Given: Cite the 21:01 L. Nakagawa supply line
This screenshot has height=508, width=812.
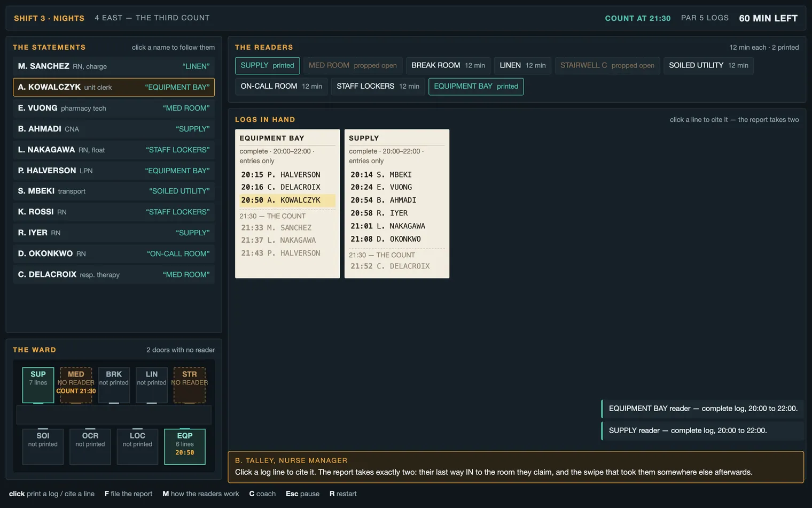Looking at the screenshot, I should click(397, 226).
